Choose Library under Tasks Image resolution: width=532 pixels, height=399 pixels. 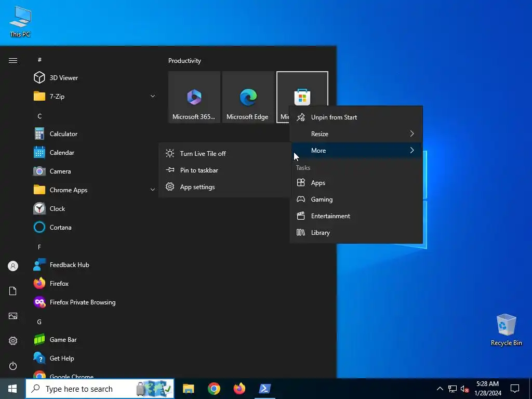tap(356, 232)
